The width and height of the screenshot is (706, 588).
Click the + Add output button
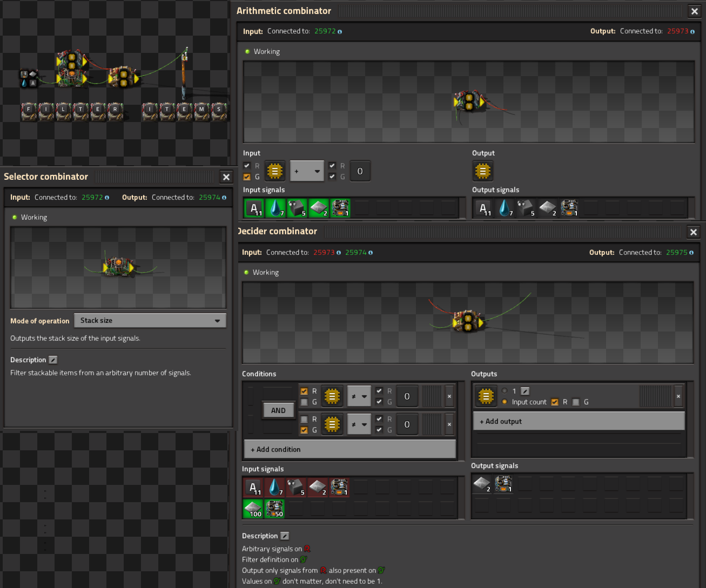coord(579,421)
